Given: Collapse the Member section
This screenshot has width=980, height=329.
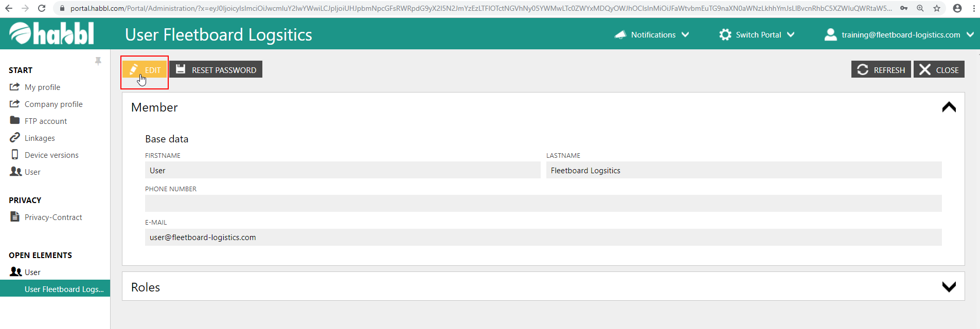Looking at the screenshot, I should pos(949,107).
